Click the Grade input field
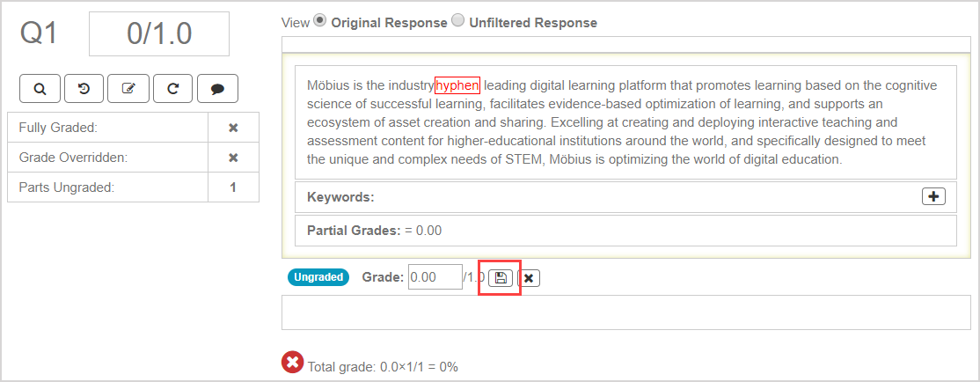Screen dimensions: 980x382 (435, 277)
